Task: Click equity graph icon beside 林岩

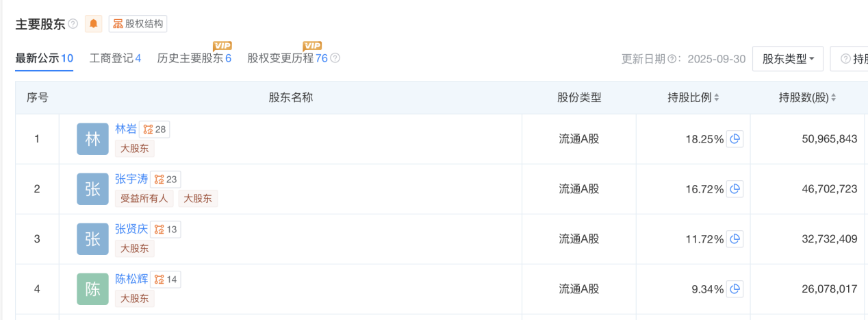Action: (154, 130)
